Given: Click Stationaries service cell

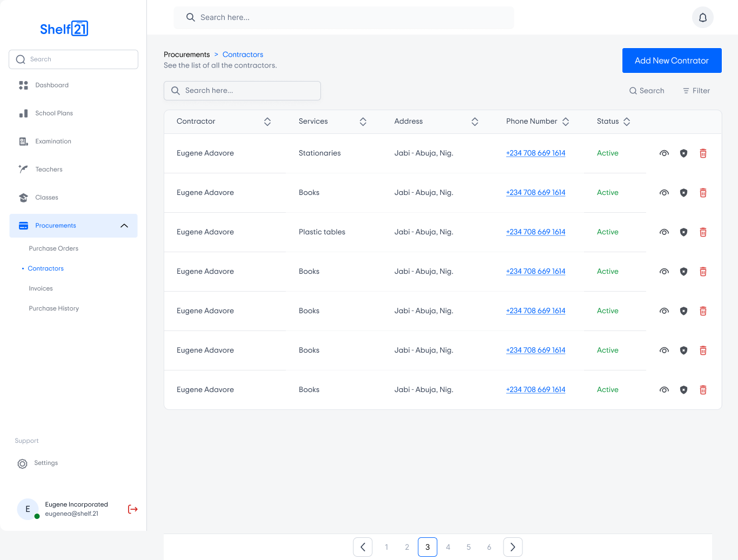Looking at the screenshot, I should 320,153.
